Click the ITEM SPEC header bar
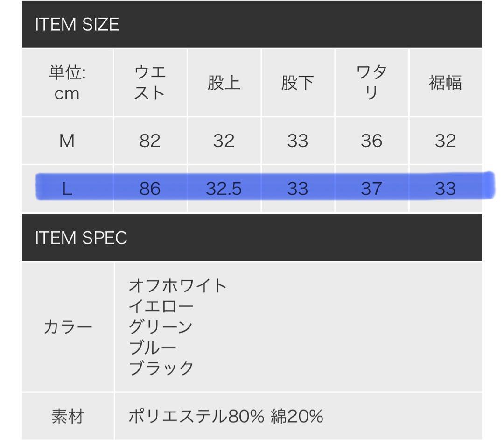Screen dimensions: 504x440 click(x=252, y=238)
